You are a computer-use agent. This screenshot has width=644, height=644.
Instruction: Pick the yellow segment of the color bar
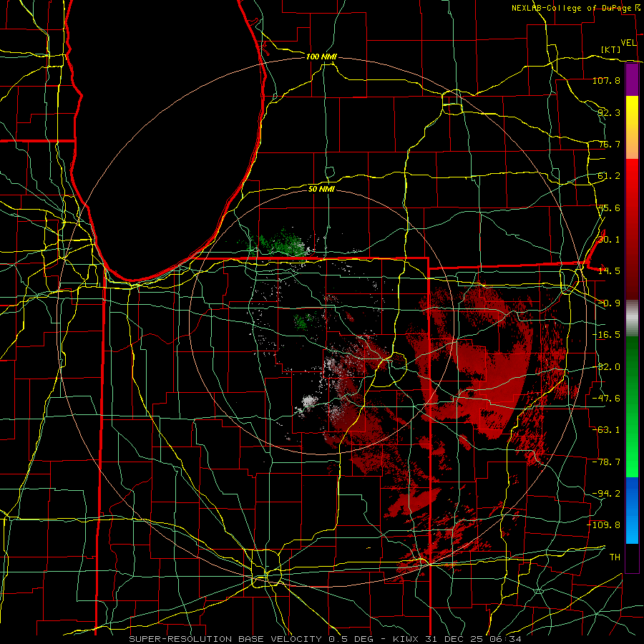[632, 115]
